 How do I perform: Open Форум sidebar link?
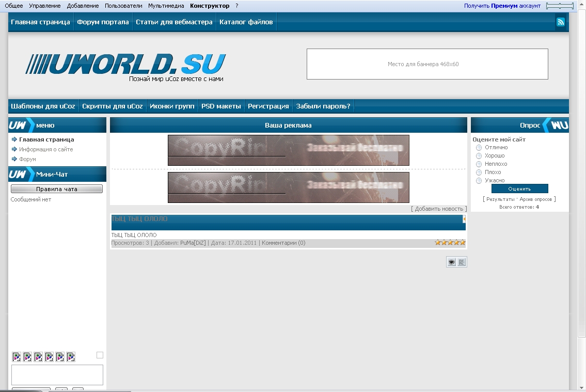[28, 159]
